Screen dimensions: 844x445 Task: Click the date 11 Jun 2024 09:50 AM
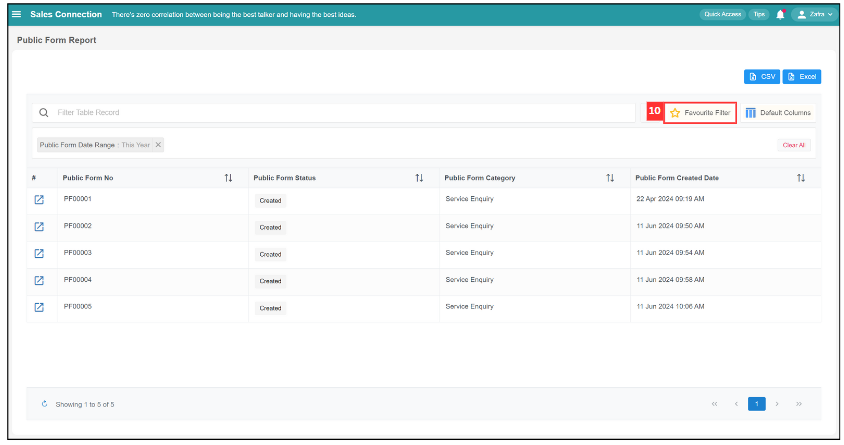tap(670, 226)
